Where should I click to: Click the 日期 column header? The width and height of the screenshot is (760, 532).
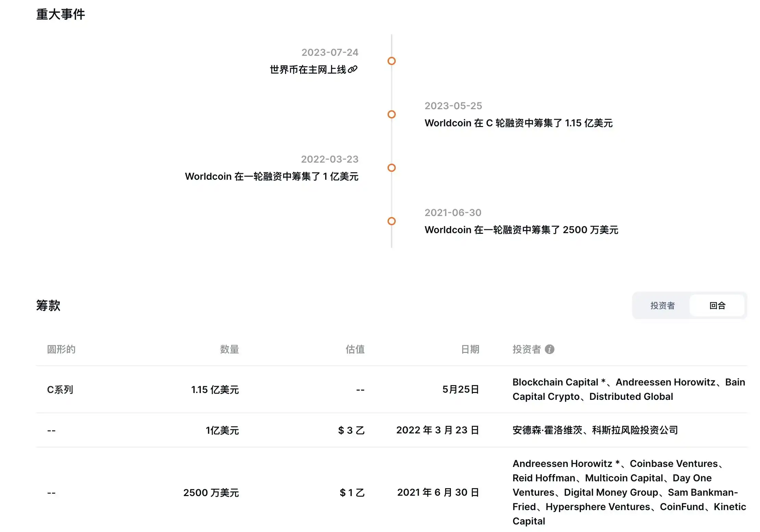[x=470, y=349]
